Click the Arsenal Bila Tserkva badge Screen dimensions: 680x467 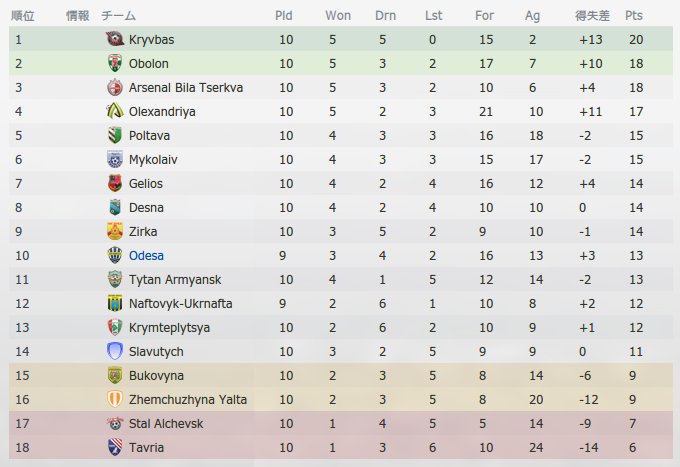point(114,87)
